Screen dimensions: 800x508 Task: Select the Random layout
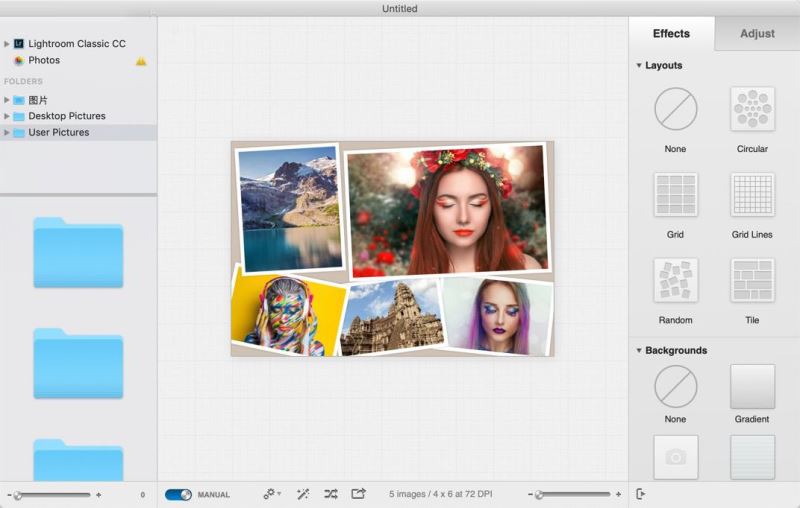[x=676, y=280]
